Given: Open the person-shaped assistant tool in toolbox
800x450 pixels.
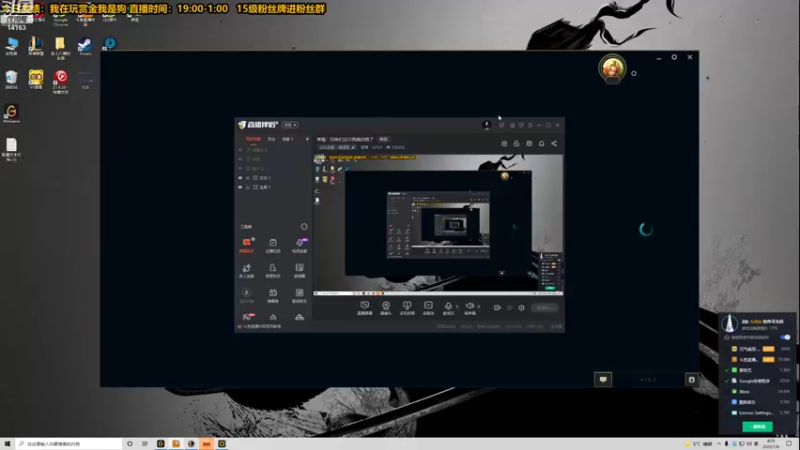Looking at the screenshot, I should (x=273, y=270).
